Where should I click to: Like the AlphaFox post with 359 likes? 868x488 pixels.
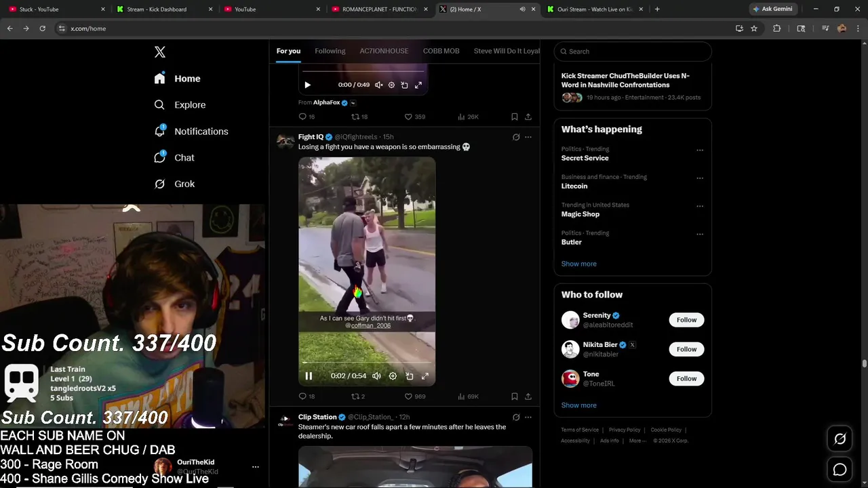click(x=414, y=117)
